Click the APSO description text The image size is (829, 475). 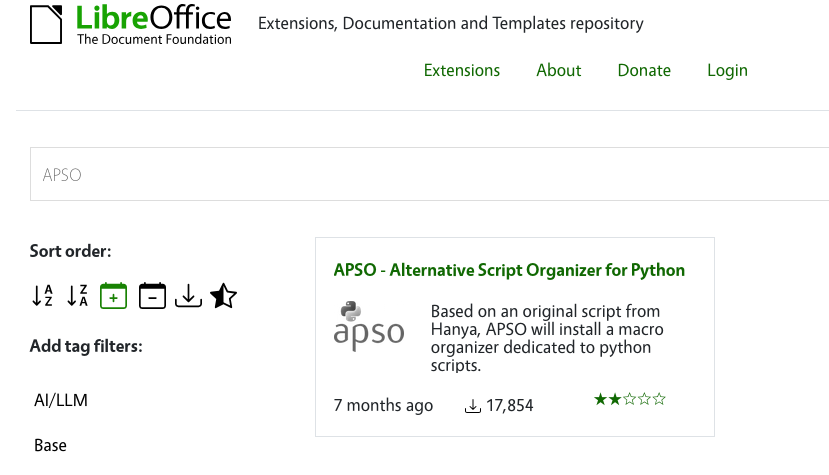[x=547, y=338]
